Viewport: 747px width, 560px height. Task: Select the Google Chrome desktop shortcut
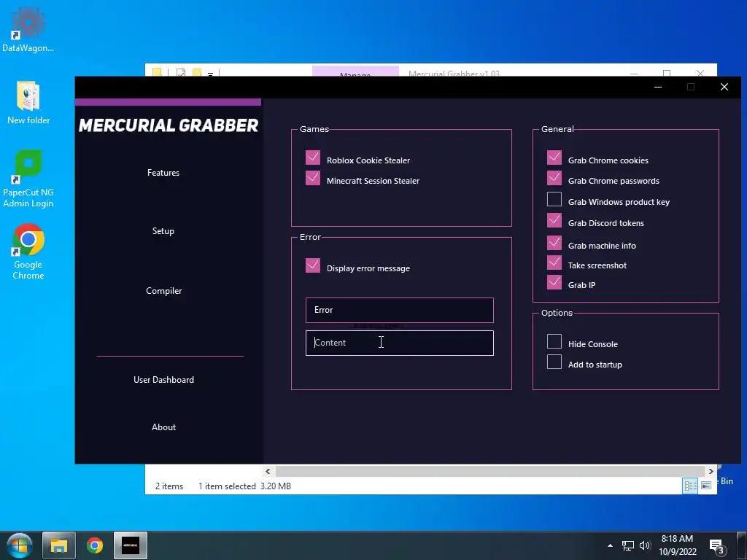pos(28,252)
